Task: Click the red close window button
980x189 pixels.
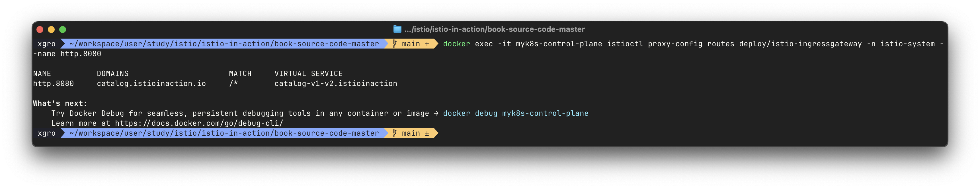Action: click(x=40, y=30)
